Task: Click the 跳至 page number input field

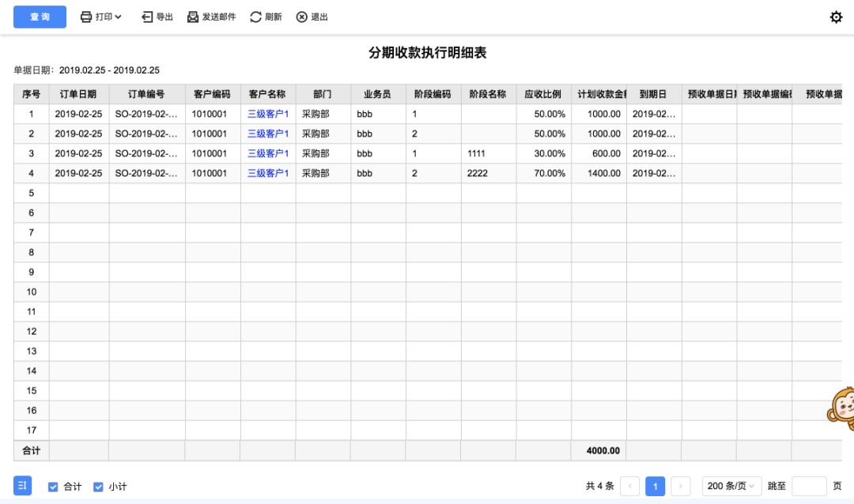Action: 808,486
